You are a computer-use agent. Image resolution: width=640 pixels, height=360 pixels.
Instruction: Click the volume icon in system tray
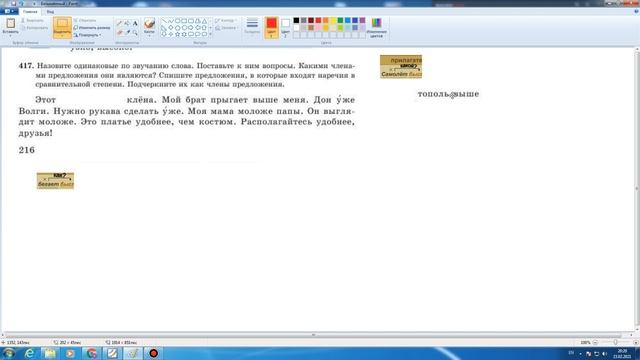click(x=604, y=353)
